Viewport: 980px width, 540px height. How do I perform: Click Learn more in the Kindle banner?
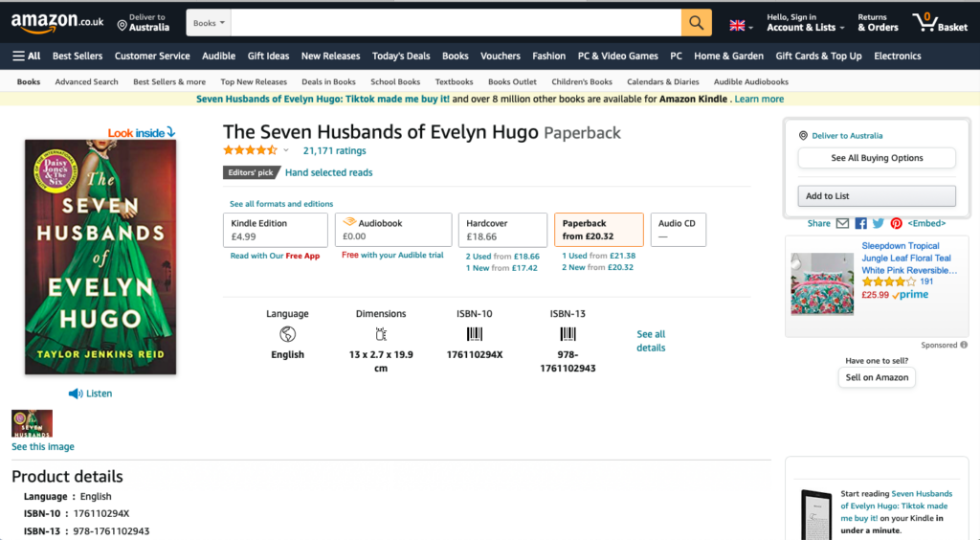click(759, 99)
